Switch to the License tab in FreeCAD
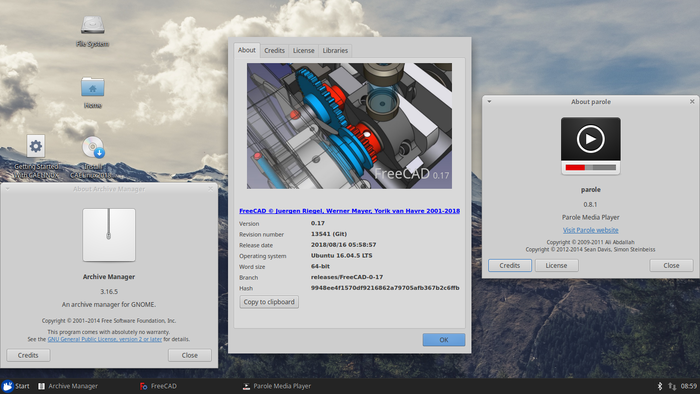This screenshot has height=394, width=700. [304, 50]
